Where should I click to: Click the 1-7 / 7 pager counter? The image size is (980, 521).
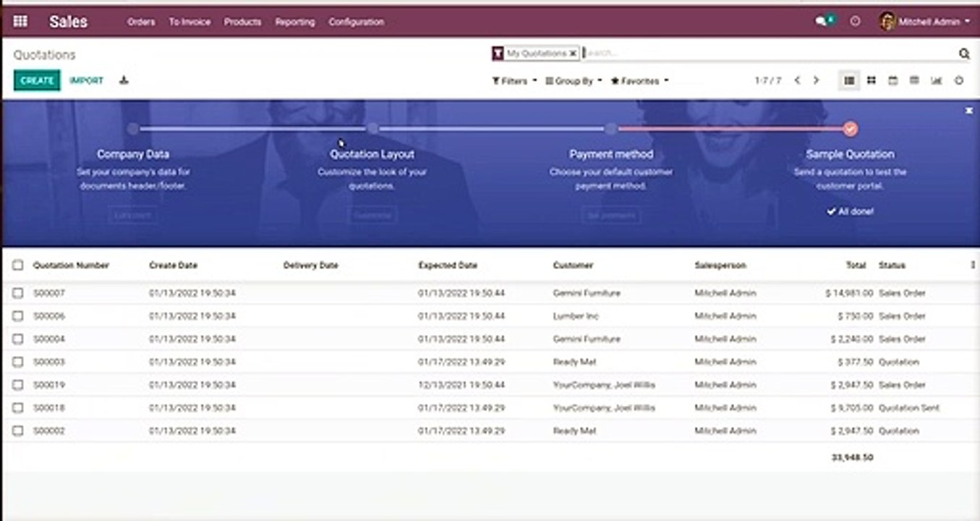point(767,80)
